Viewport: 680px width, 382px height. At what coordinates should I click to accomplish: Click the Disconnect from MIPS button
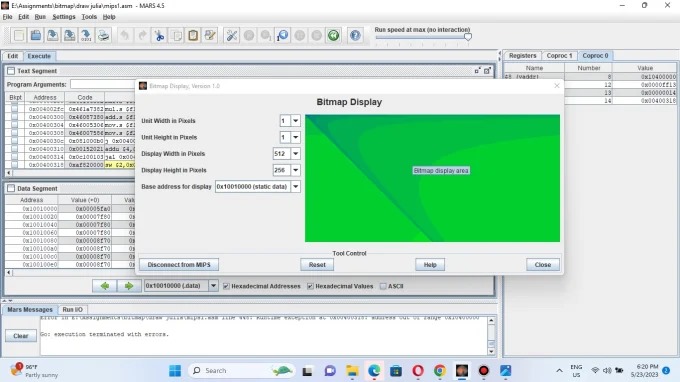179,264
